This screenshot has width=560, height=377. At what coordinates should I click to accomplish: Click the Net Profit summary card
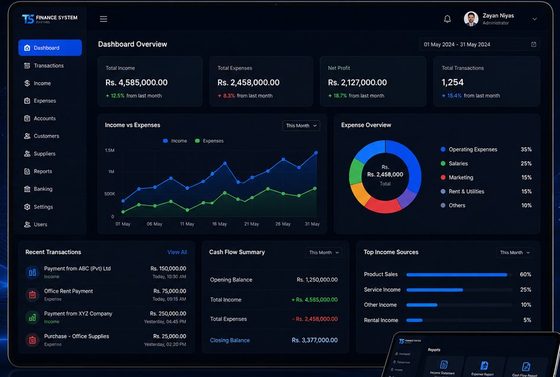pos(373,81)
